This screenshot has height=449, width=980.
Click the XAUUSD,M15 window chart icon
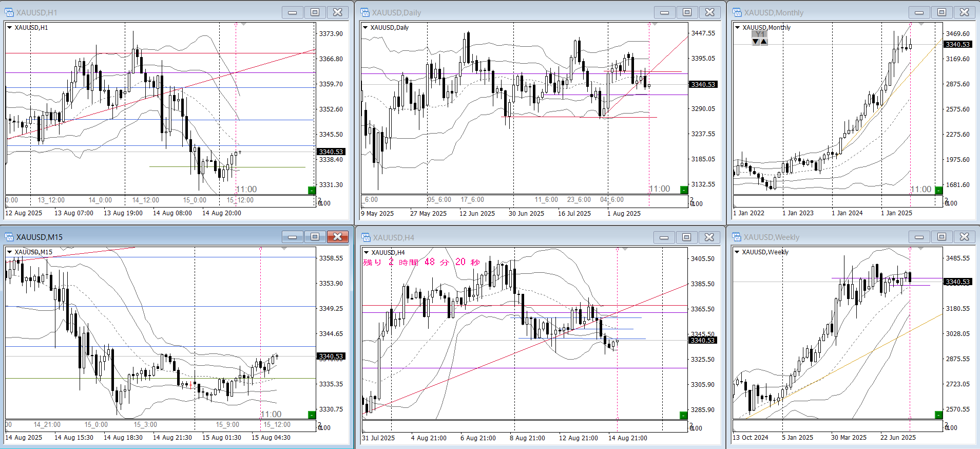[9, 237]
